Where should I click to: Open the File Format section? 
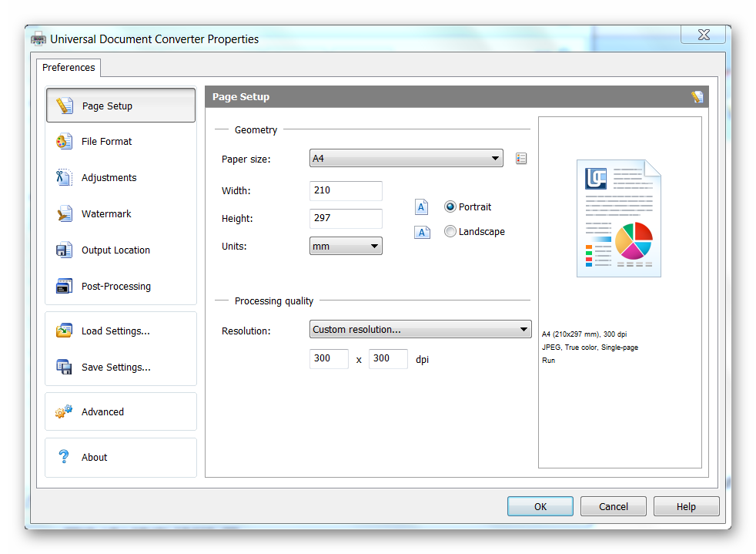coord(121,142)
